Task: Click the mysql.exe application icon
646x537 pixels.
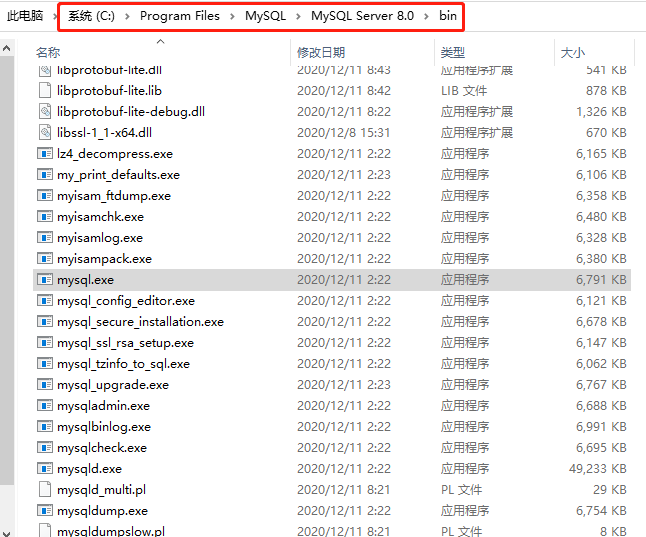Action: (x=44, y=279)
